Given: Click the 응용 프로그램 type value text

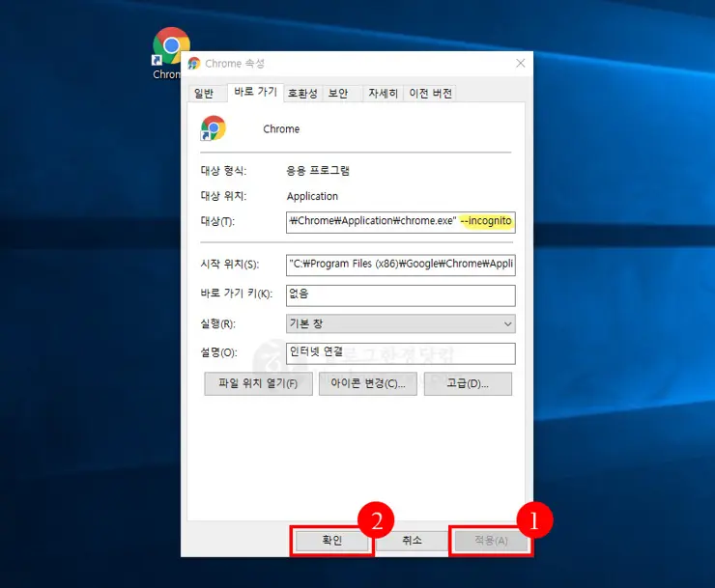Looking at the screenshot, I should [x=318, y=171].
